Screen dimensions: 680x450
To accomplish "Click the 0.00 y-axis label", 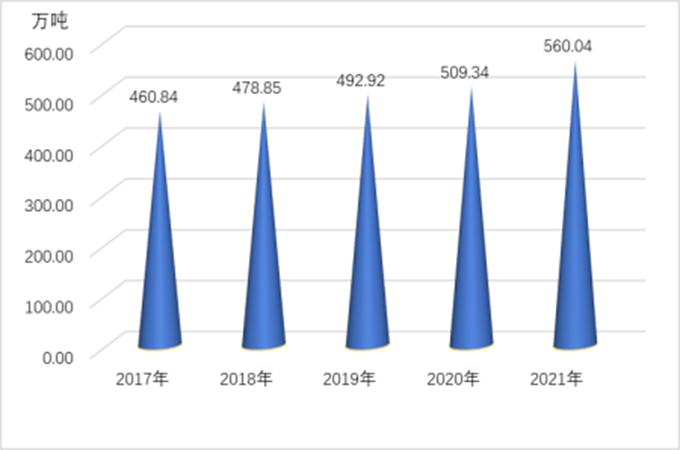I will point(57,357).
